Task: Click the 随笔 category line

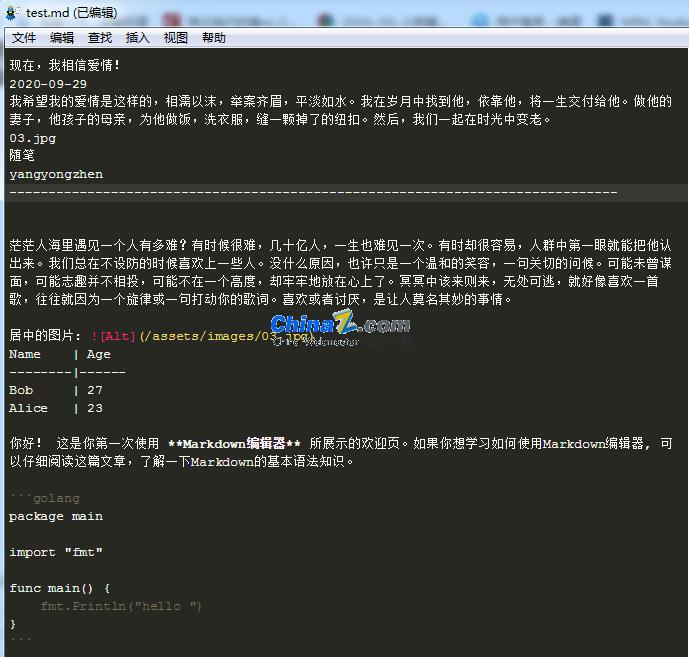Action: pos(22,156)
